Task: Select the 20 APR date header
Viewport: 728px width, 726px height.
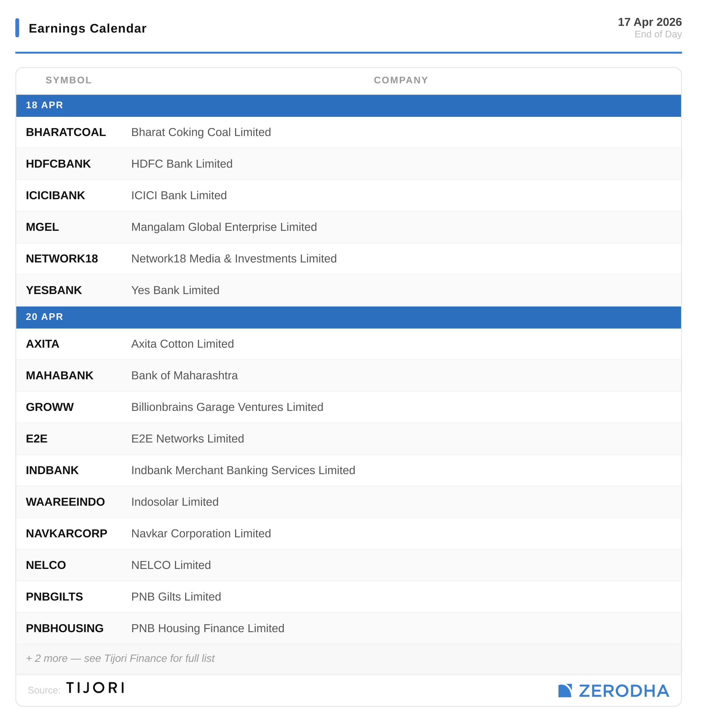Action: (44, 317)
